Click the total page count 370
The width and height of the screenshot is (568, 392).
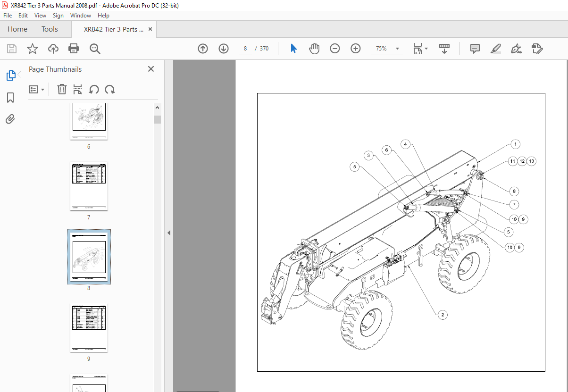point(264,49)
